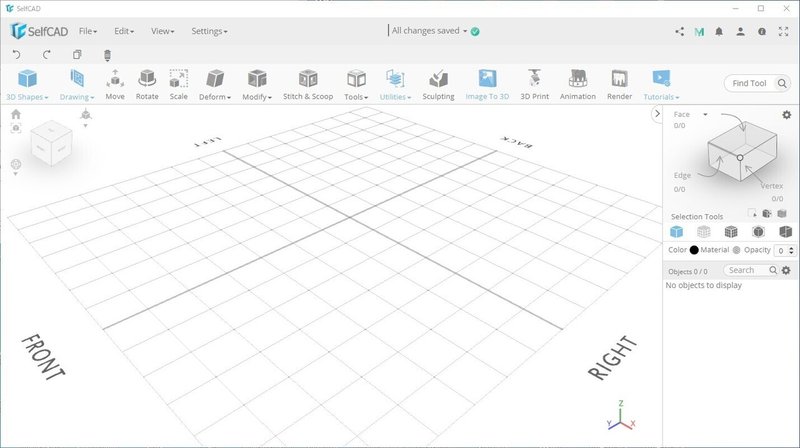
Task: Adjust Opacity stepper arrows
Action: pyautogui.click(x=791, y=251)
